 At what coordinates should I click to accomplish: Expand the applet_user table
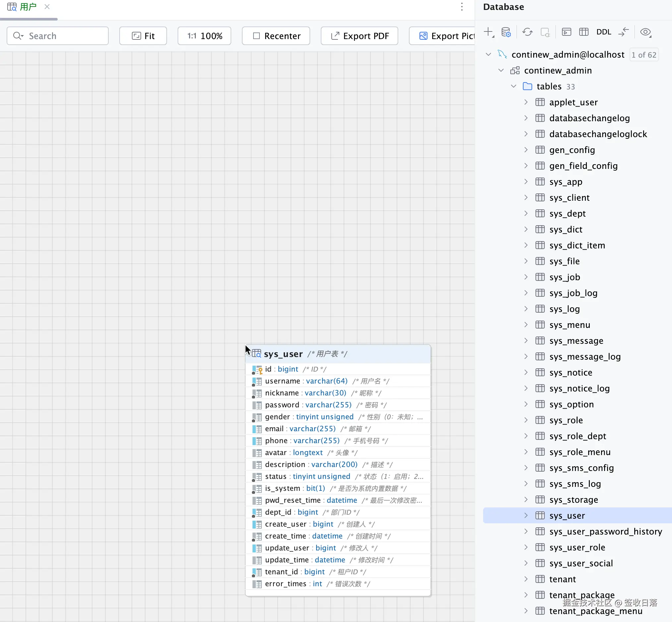coord(526,102)
